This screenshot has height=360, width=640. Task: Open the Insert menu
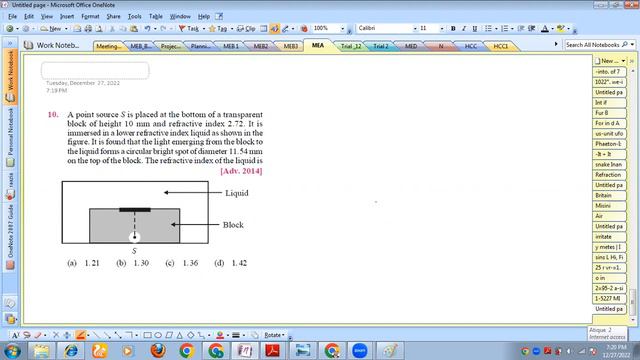67,16
